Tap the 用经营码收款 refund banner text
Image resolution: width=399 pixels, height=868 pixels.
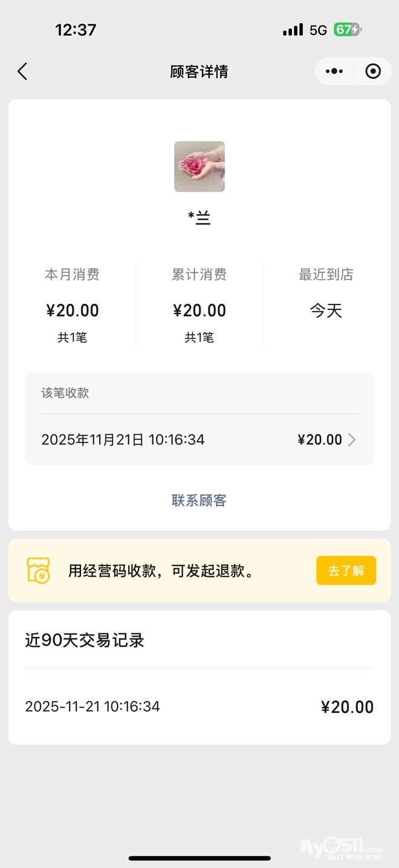point(161,571)
